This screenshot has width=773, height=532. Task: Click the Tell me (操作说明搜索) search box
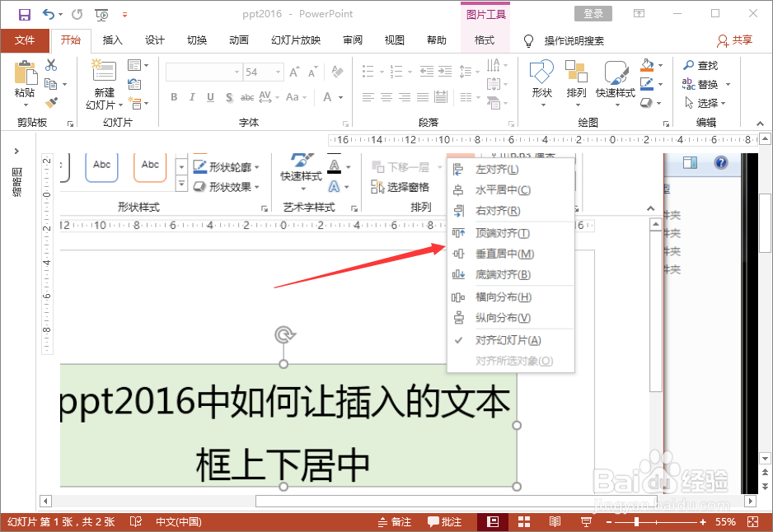click(x=574, y=41)
